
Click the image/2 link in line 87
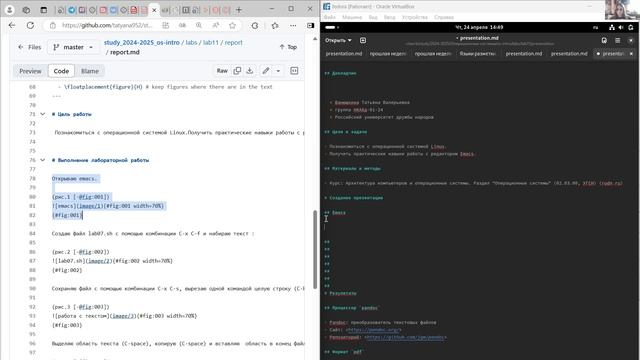pos(100,261)
